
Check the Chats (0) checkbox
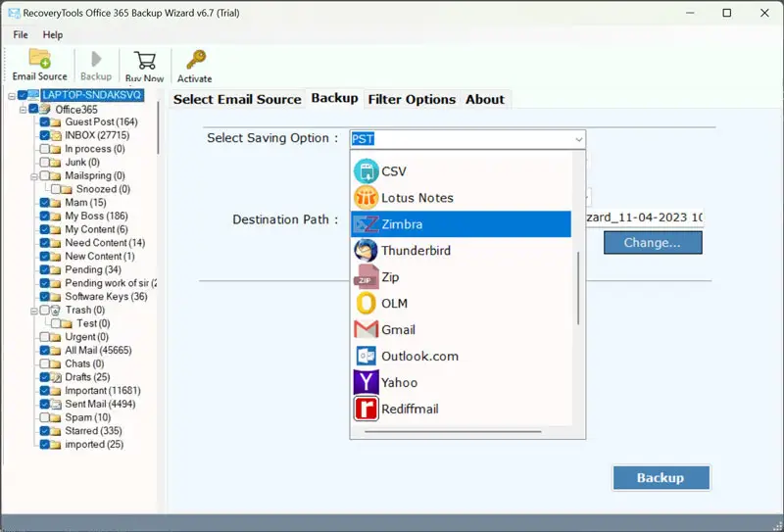44,363
